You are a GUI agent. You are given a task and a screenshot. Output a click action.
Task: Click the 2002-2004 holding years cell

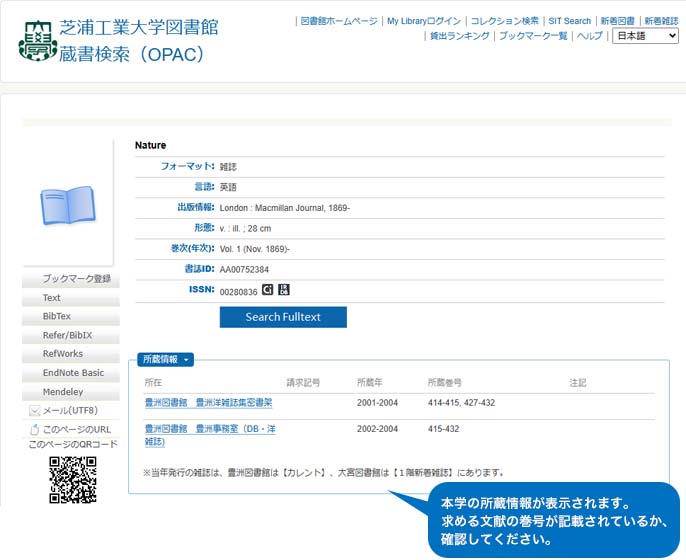tap(377, 429)
